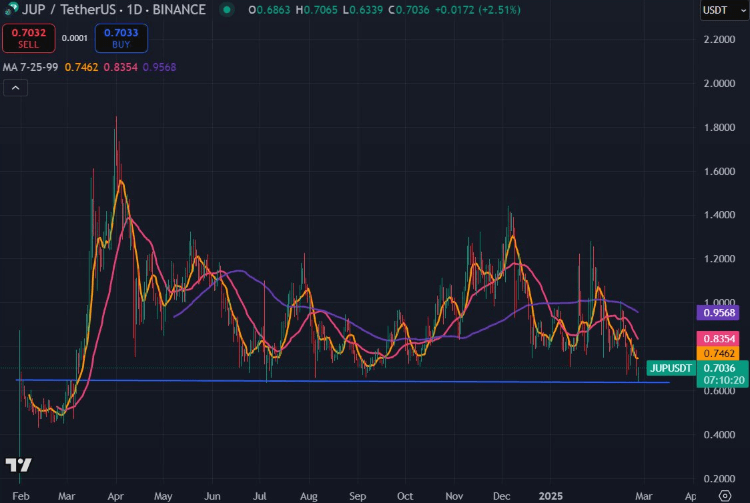Click the red SELL 0.7032 button
This screenshot has height=503, width=750.
(x=29, y=38)
